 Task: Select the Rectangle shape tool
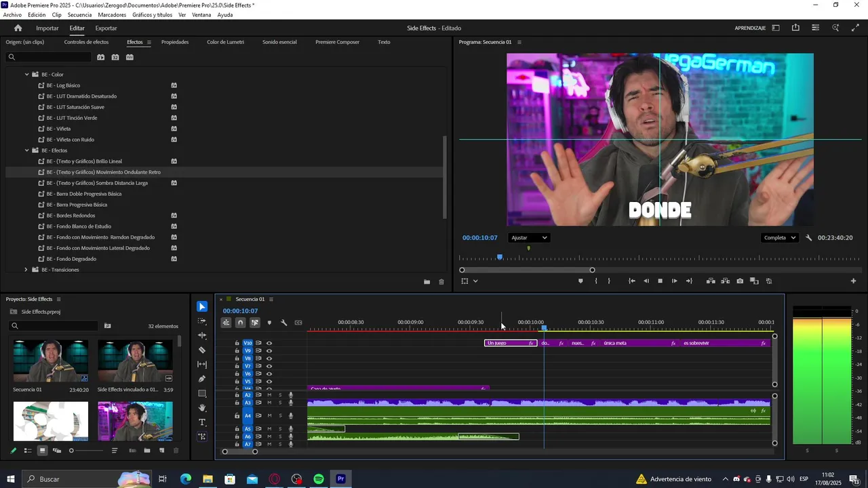coord(202,393)
